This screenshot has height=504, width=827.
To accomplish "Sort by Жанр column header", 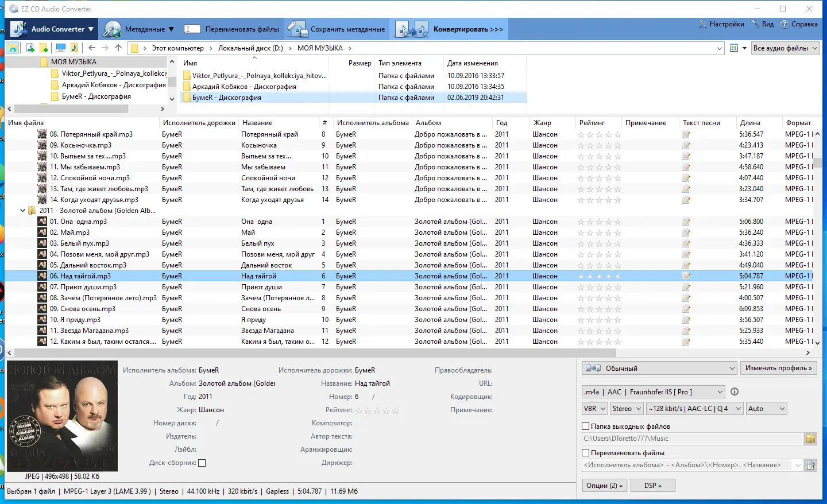I will 542,123.
